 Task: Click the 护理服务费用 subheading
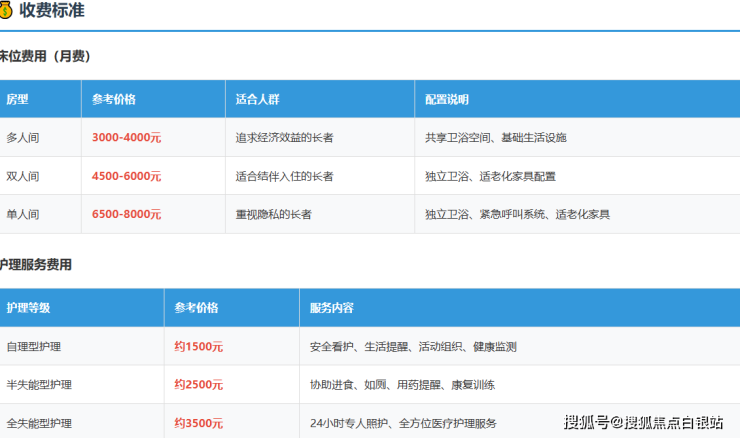click(x=36, y=265)
